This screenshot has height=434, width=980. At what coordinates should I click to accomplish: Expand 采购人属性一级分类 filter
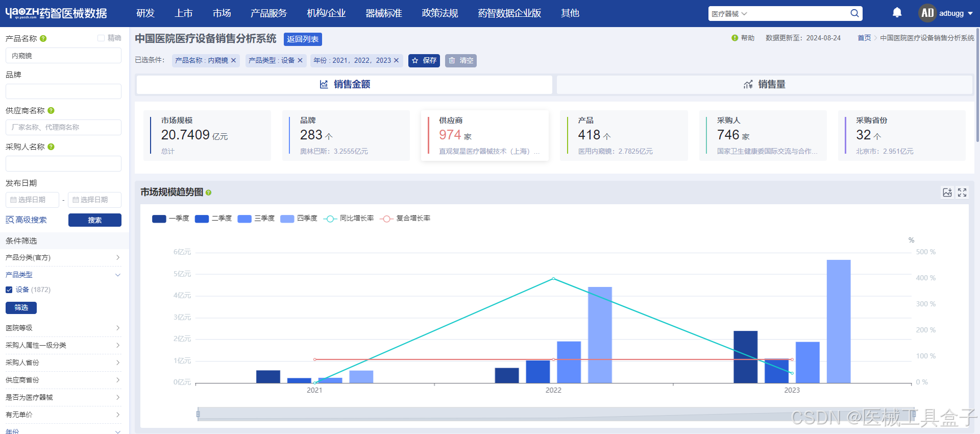tap(63, 345)
